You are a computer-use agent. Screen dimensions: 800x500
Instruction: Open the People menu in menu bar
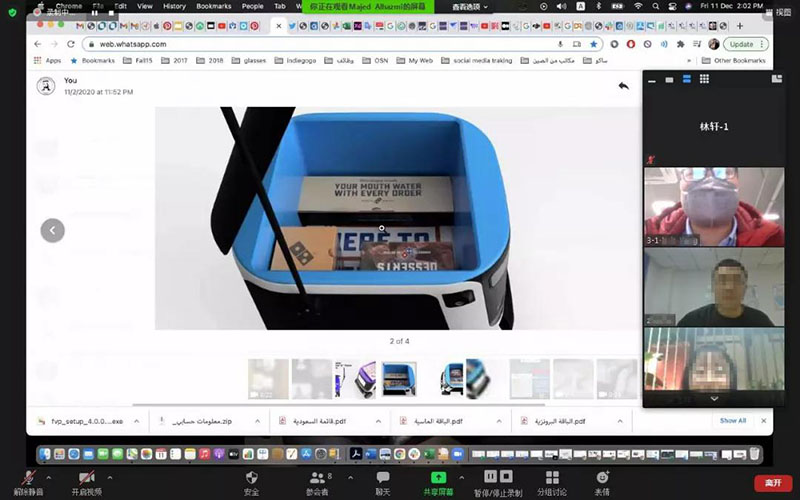253,6
